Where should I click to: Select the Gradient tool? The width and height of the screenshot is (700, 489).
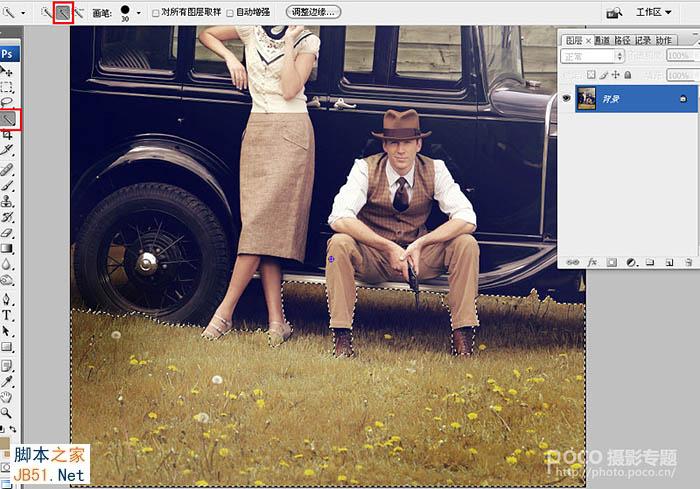tap(7, 248)
